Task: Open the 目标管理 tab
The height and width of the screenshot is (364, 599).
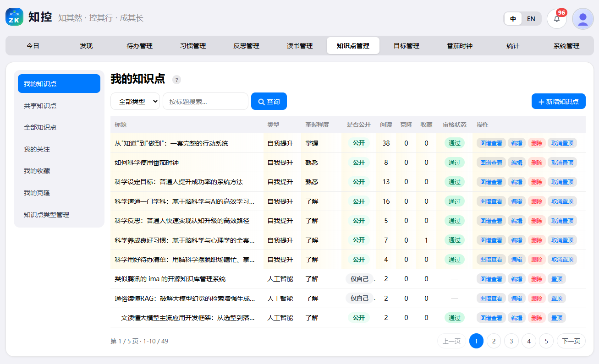Action: pos(407,46)
